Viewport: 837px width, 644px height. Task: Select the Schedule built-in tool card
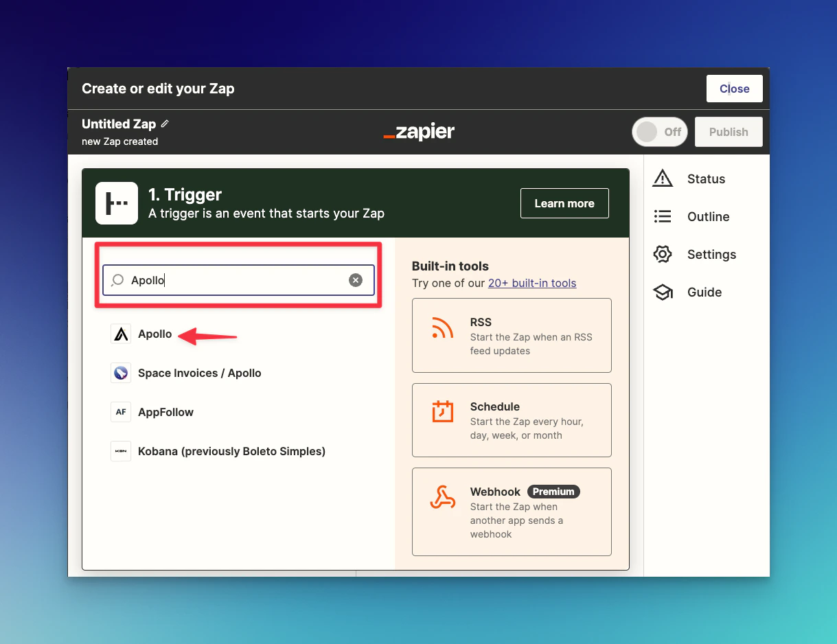(x=512, y=420)
